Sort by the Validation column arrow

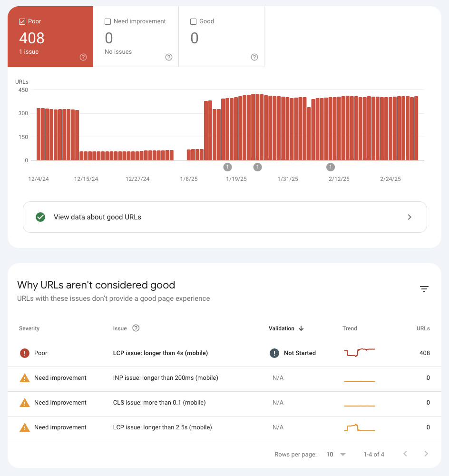pyautogui.click(x=301, y=328)
